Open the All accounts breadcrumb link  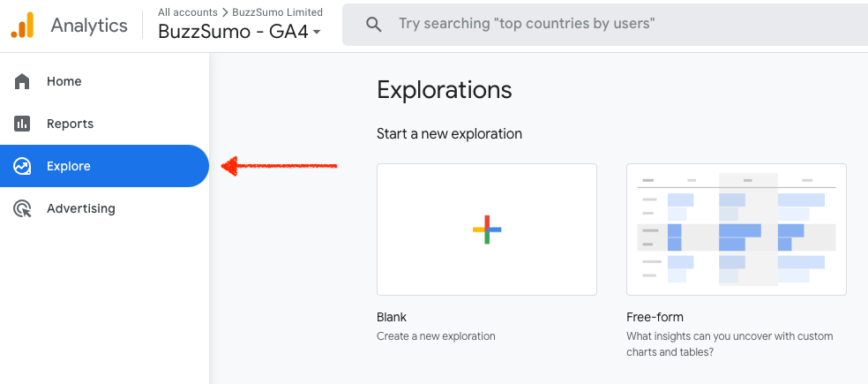click(x=187, y=12)
